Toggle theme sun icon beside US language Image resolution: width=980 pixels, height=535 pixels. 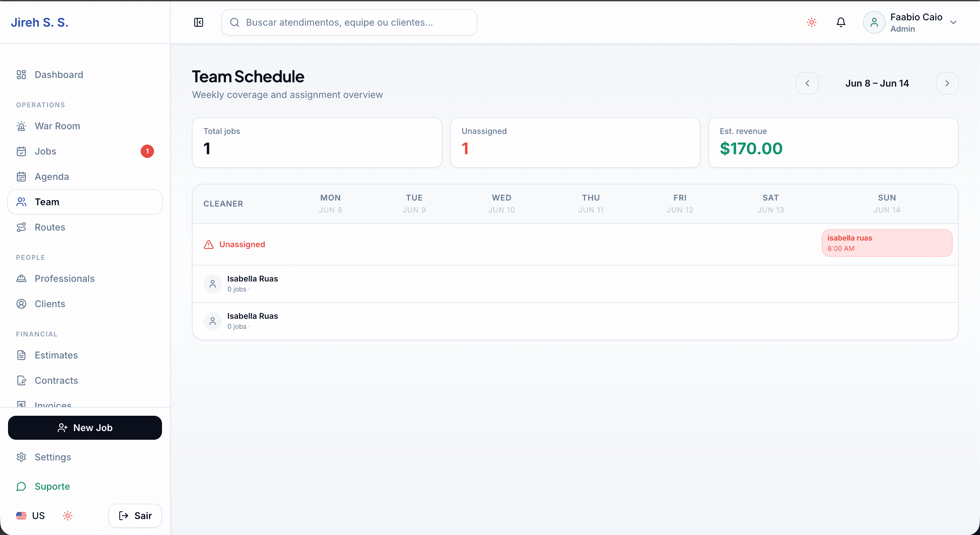click(x=68, y=516)
